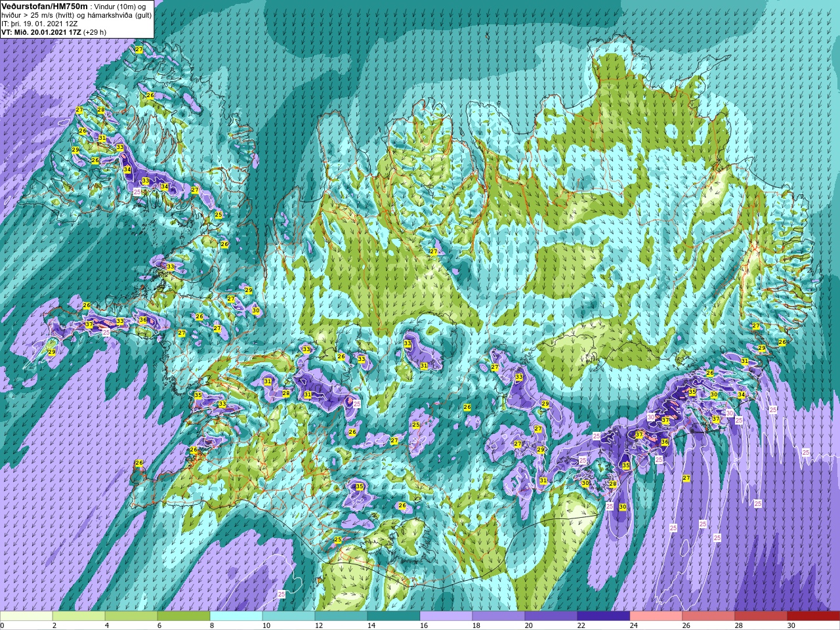This screenshot has width=840, height=630.
Task: Click the 12–14 m/s teal legend swatch
Action: 341,616
